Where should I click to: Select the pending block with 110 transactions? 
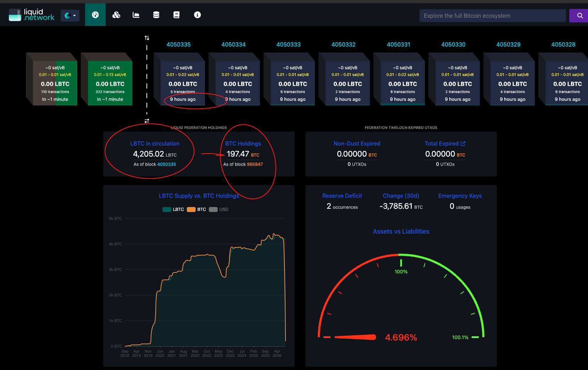52,79
